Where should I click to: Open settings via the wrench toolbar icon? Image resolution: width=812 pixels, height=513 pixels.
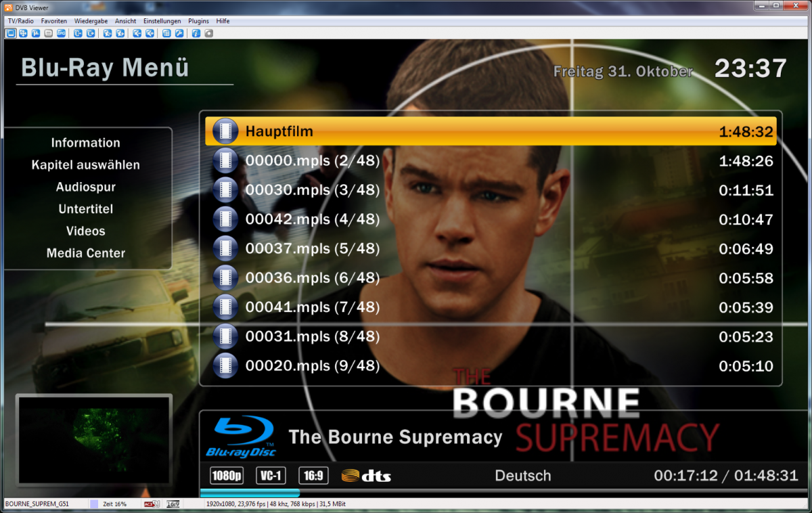coord(179,33)
